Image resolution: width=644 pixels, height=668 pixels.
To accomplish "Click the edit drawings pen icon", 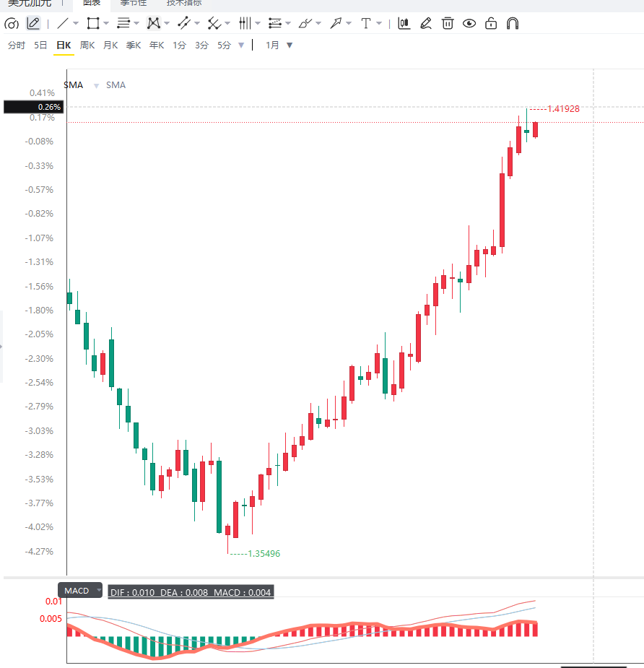I will tap(425, 23).
